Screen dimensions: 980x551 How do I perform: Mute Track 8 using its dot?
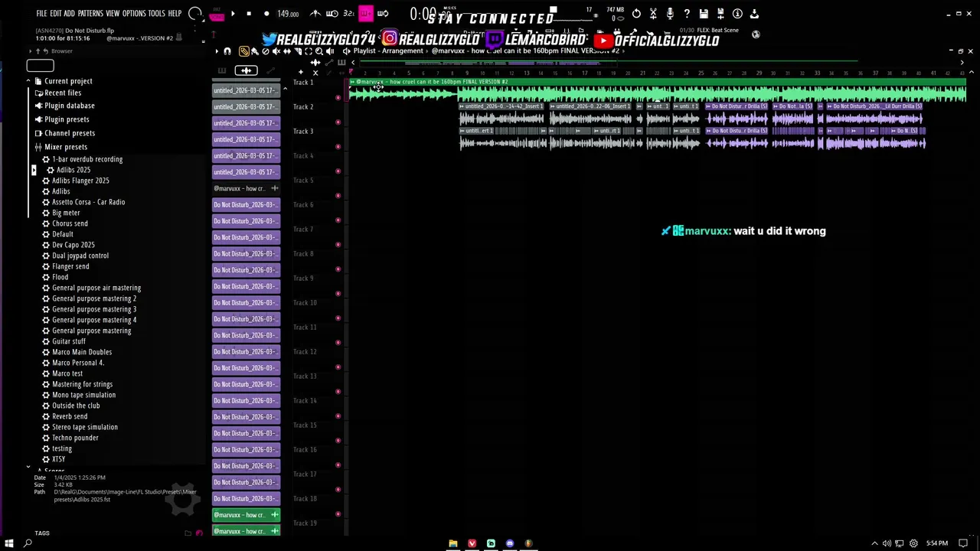[338, 269]
